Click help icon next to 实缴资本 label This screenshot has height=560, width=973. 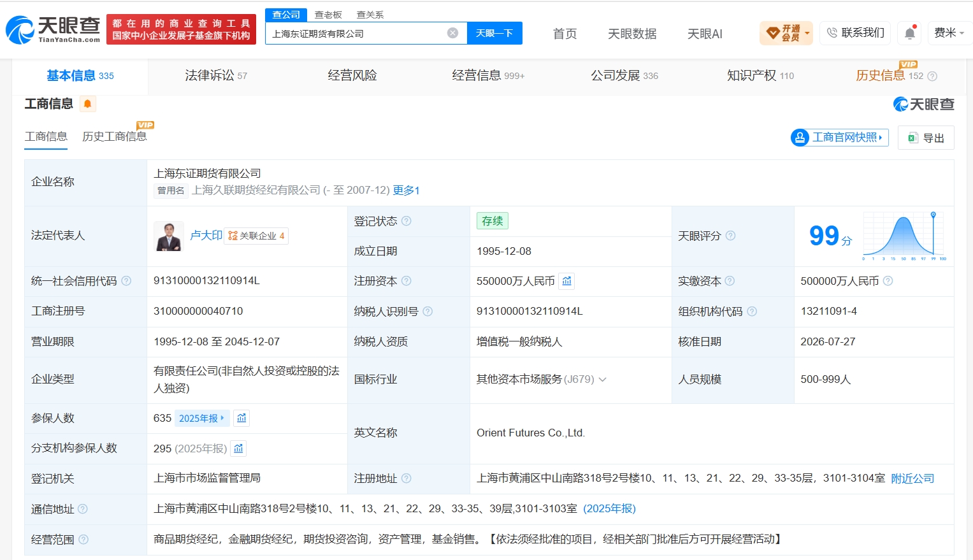click(730, 281)
